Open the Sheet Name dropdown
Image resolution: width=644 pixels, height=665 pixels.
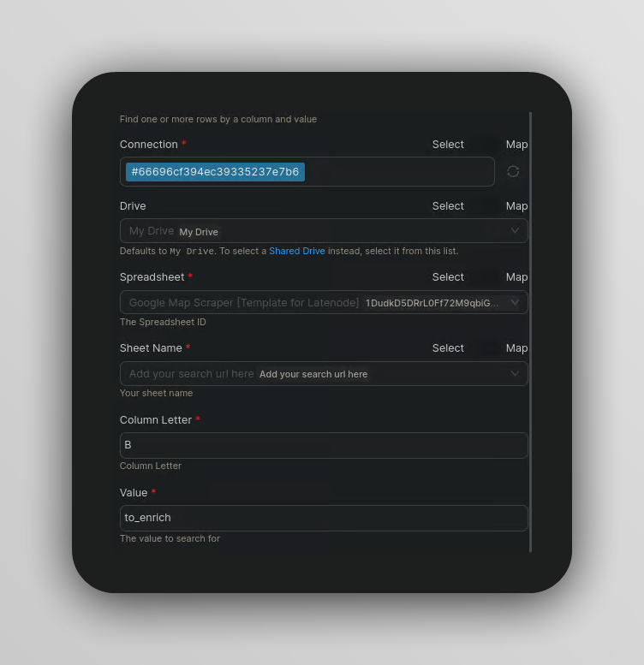(324, 374)
